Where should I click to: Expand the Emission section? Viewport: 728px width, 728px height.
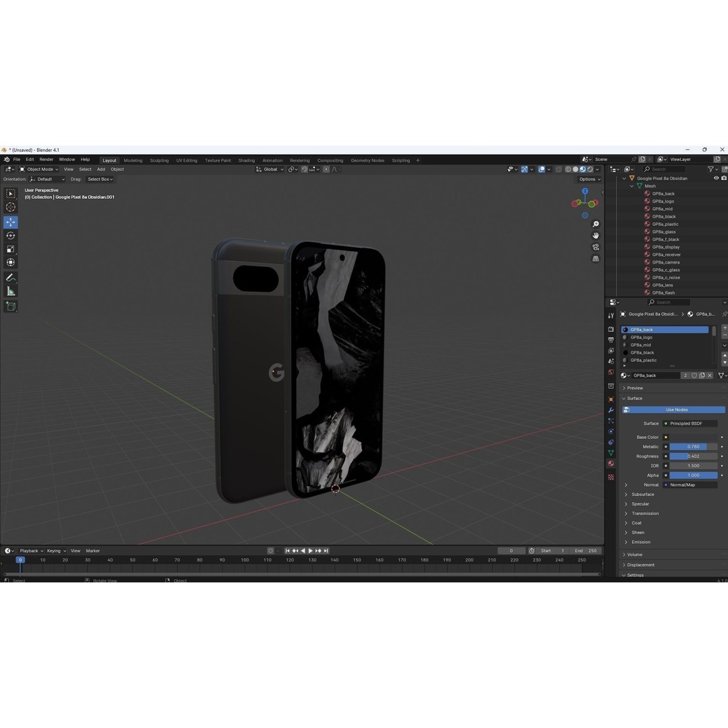tap(640, 542)
